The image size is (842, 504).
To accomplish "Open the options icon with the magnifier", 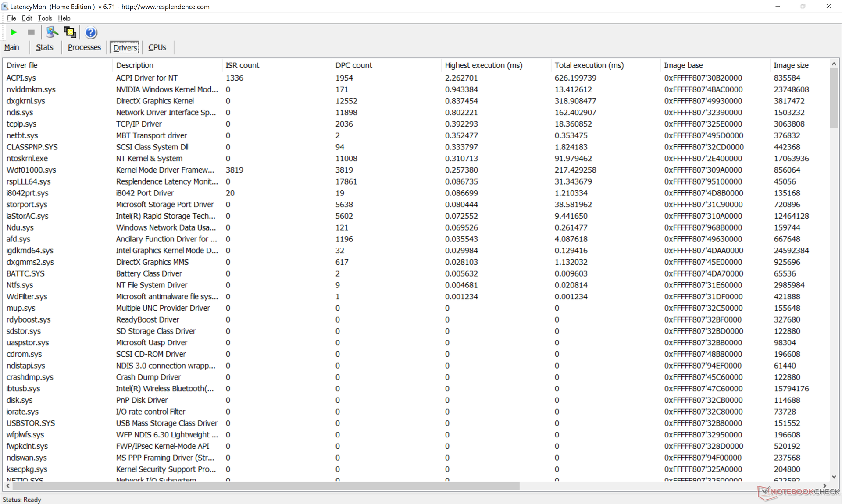I will [x=52, y=32].
